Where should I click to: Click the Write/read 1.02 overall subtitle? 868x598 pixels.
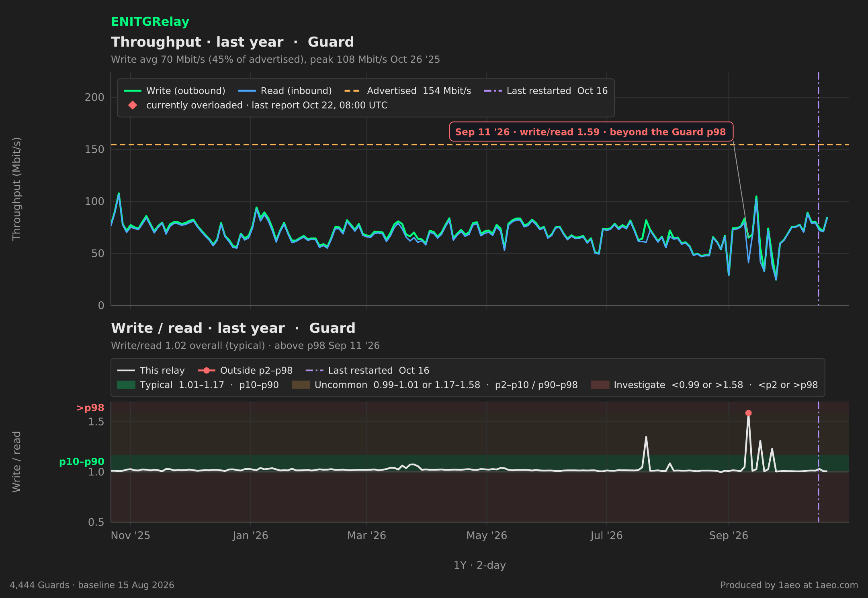click(245, 346)
